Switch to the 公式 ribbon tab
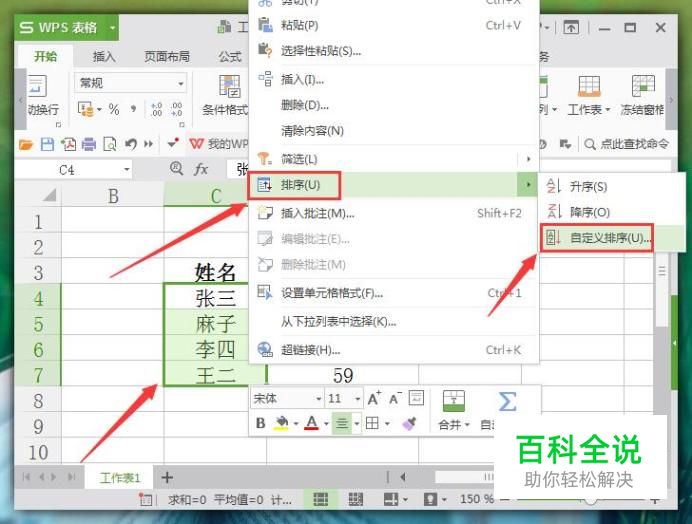 click(230, 57)
